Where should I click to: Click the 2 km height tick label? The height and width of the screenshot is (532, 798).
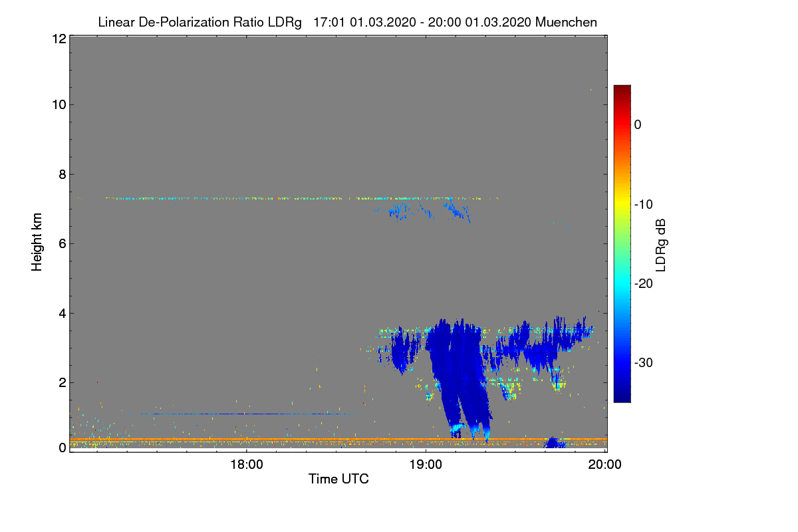(61, 382)
